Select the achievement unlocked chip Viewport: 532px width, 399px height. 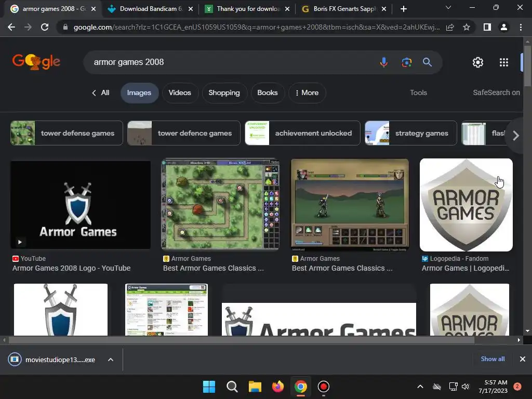point(302,133)
